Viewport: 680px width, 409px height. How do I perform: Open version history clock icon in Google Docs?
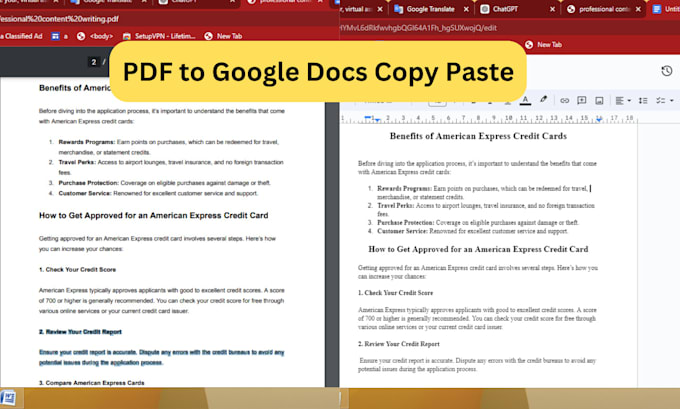(x=667, y=71)
